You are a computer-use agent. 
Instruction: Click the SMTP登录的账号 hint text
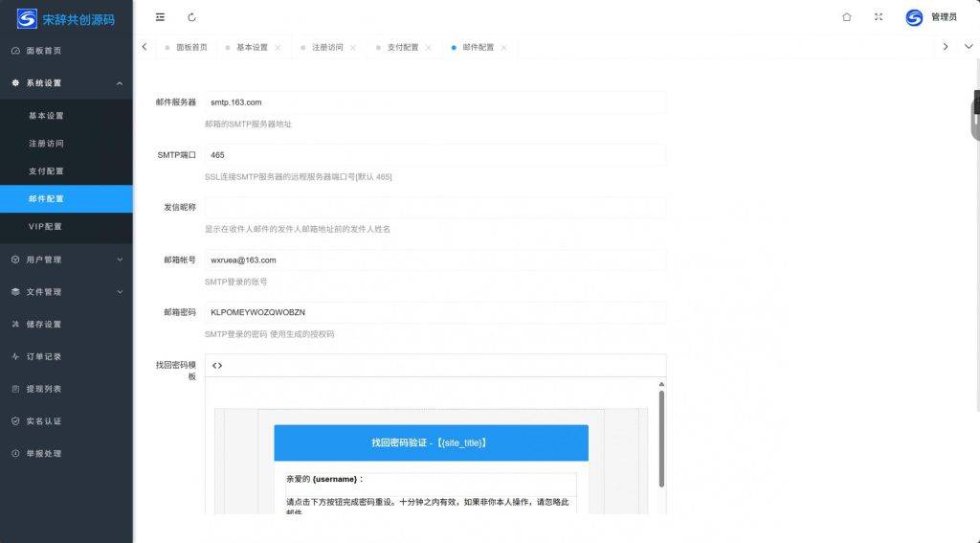click(x=235, y=283)
